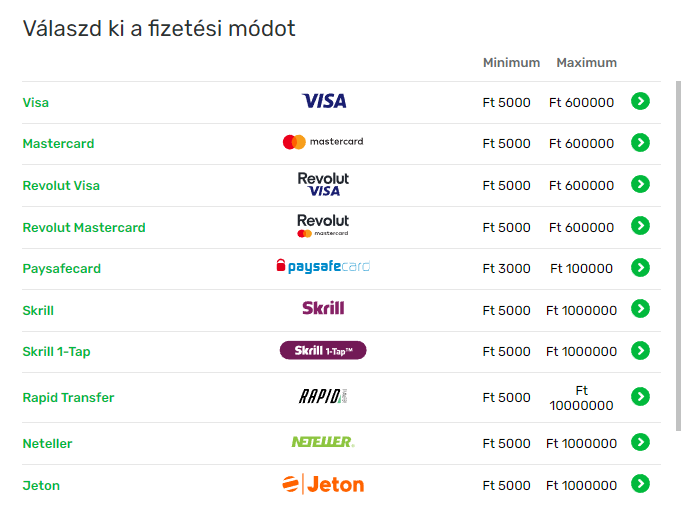This screenshot has width=689, height=518.
Task: Click the mastercard logo image
Action: coord(323,142)
